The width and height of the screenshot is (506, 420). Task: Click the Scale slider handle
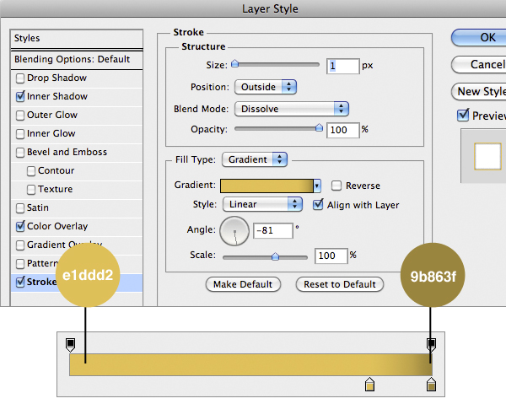point(275,256)
